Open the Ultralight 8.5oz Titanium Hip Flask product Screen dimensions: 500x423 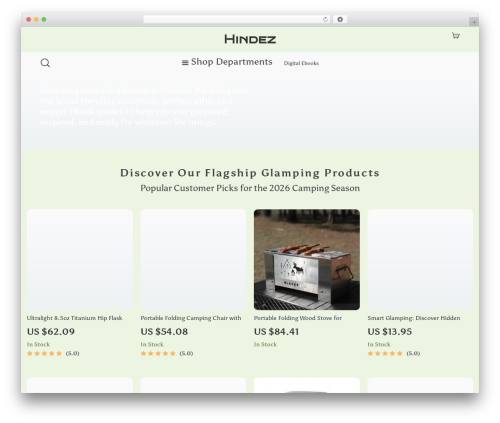point(74,318)
